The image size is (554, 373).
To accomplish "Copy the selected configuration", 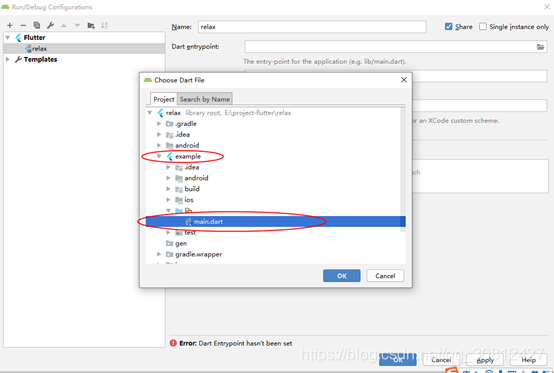I will click(37, 25).
